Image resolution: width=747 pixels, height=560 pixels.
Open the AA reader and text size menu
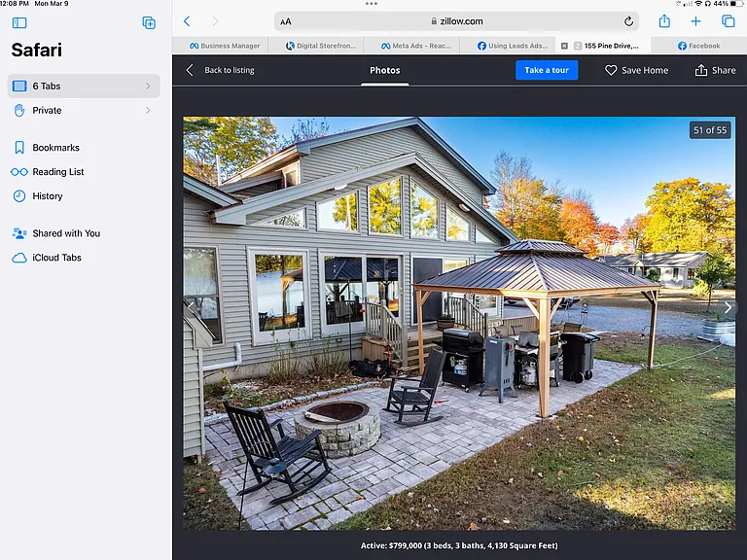coord(285,21)
